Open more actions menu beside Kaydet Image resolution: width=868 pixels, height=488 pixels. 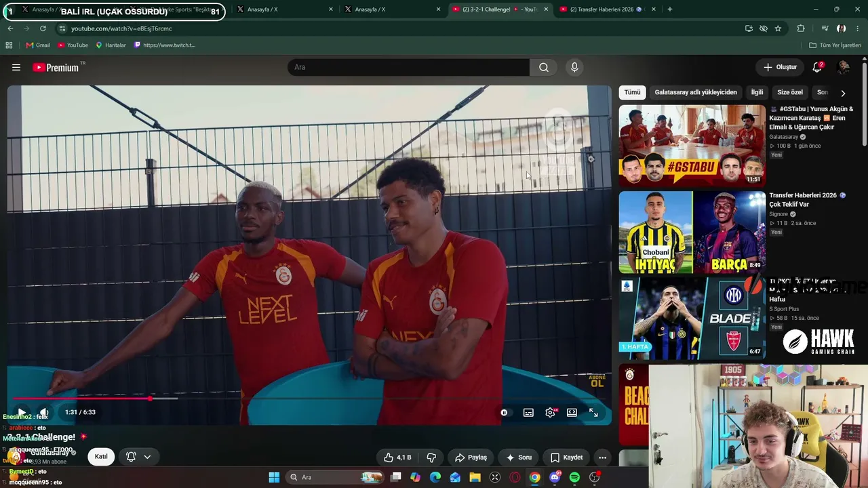602,457
